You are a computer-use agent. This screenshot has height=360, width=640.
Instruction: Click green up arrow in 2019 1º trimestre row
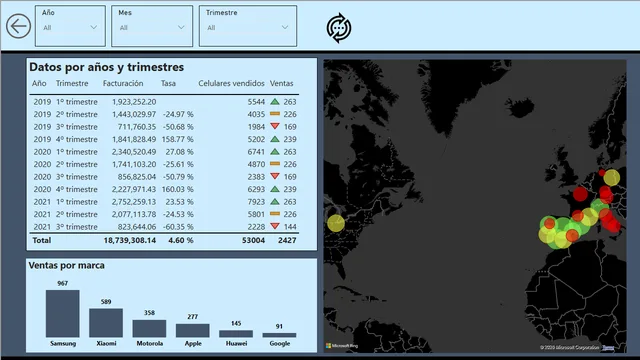pyautogui.click(x=275, y=101)
